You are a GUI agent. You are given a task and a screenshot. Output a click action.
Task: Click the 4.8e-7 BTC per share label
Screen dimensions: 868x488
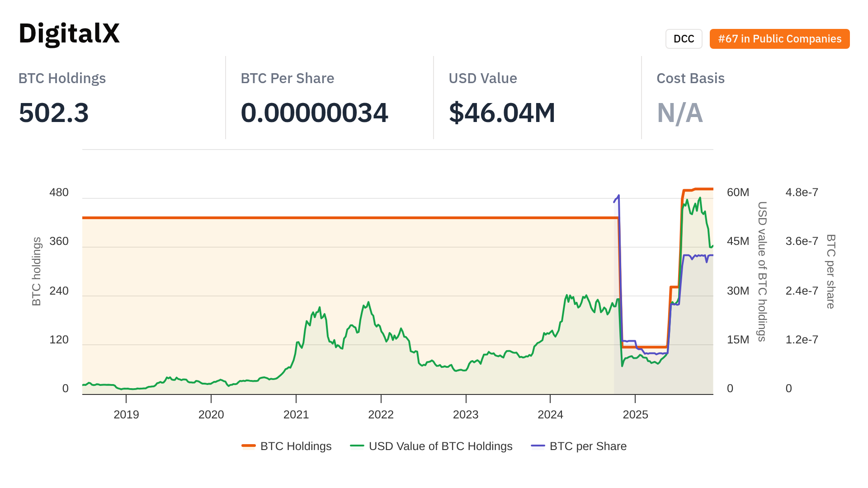click(x=802, y=192)
